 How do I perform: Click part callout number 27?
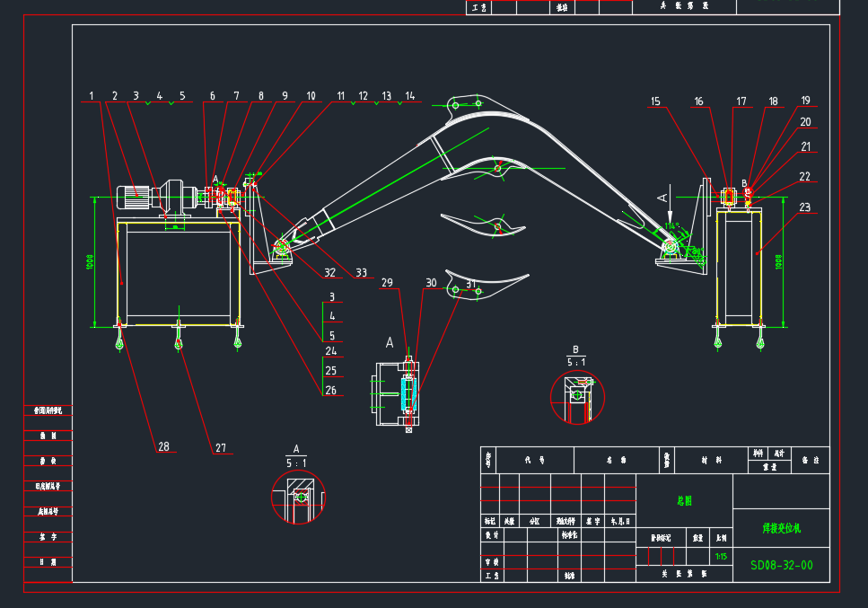221,448
